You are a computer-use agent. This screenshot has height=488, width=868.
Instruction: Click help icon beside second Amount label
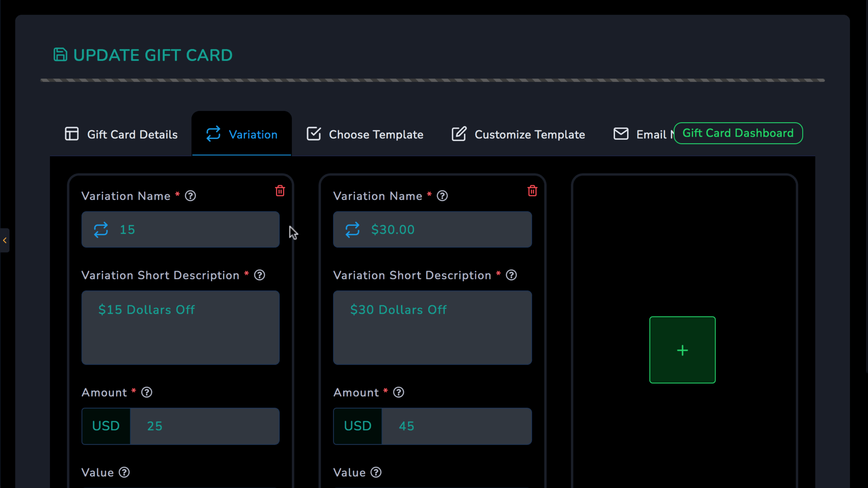pyautogui.click(x=398, y=392)
